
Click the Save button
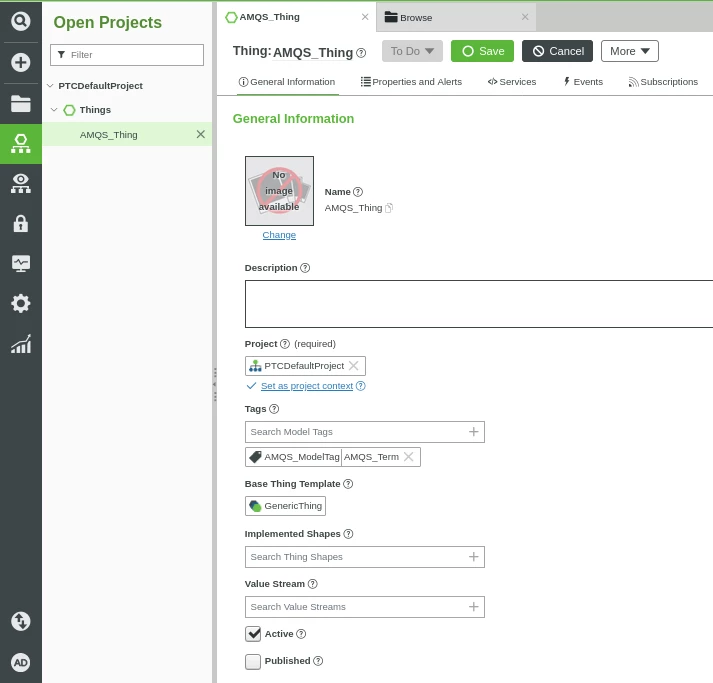click(x=482, y=51)
